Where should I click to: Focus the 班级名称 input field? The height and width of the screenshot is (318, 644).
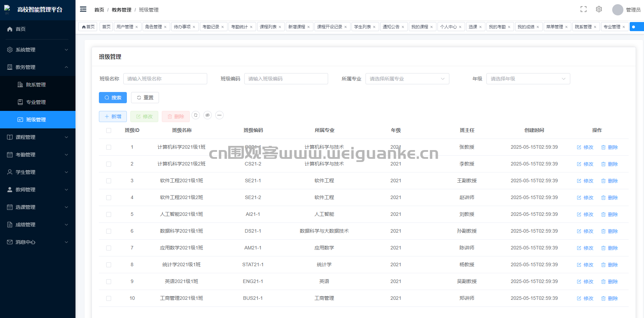[x=165, y=79]
